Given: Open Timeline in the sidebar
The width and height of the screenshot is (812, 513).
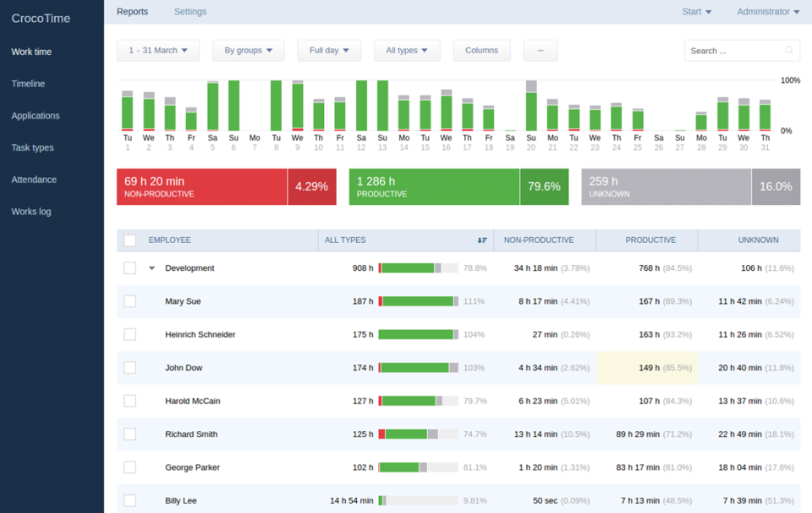Looking at the screenshot, I should click(x=28, y=84).
